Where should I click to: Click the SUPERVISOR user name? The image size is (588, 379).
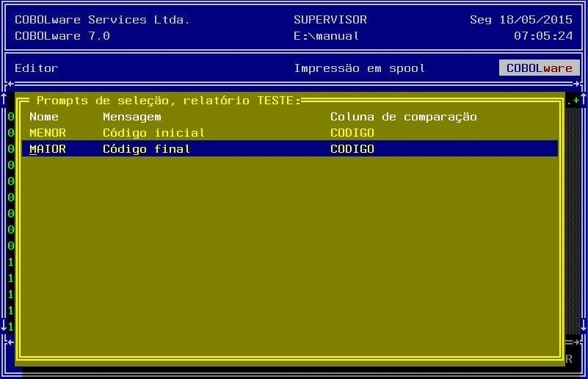(x=330, y=20)
